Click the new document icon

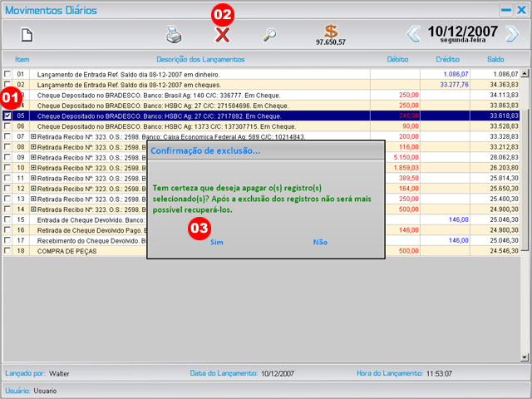point(27,35)
